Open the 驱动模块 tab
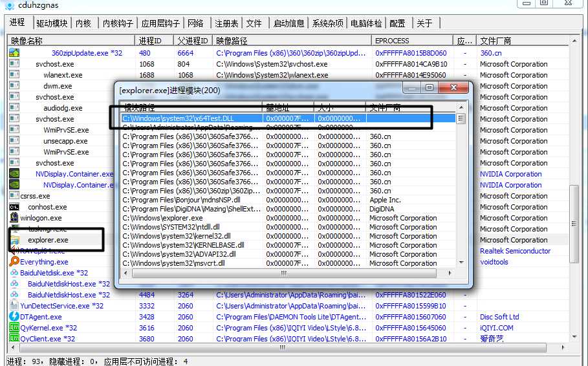Viewport: 588px width, 366px height. (52, 23)
